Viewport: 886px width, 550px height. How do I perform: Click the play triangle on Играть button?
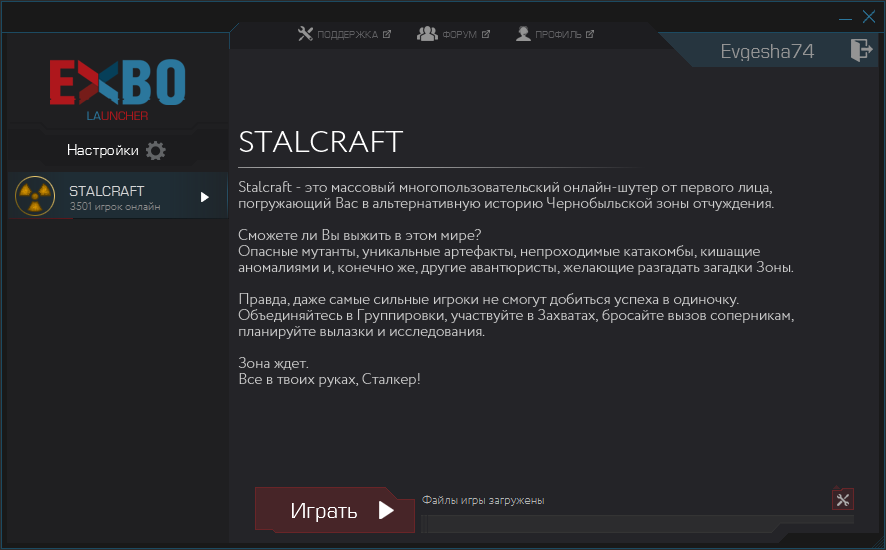click(386, 510)
